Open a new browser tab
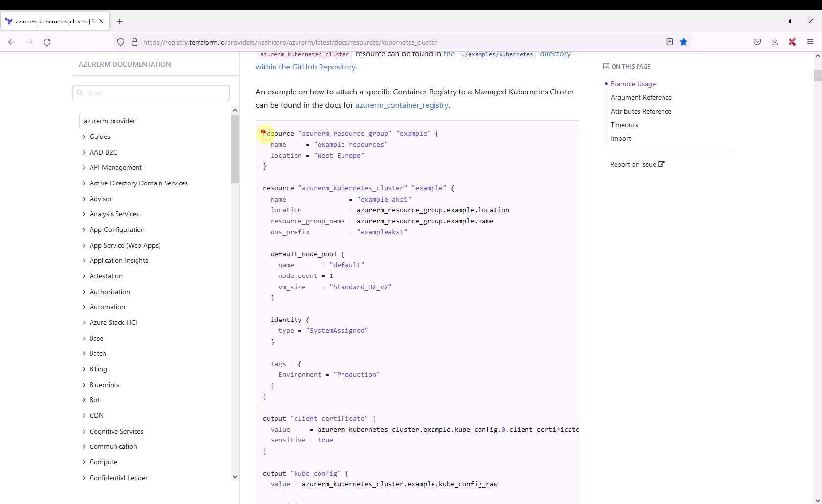The image size is (822, 504). point(120,22)
